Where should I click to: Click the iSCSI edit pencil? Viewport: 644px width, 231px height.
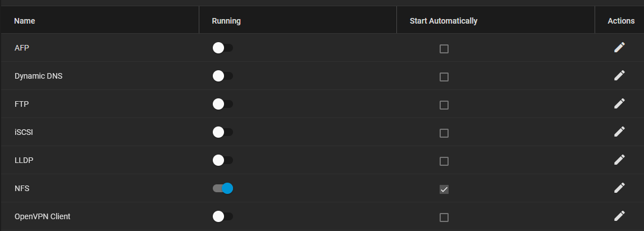[x=619, y=132]
